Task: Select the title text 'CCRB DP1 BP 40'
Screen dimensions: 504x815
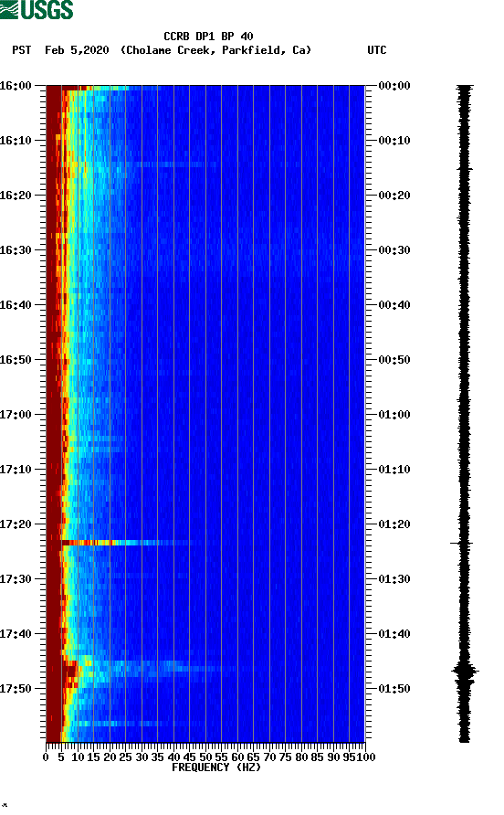Action: pos(208,37)
